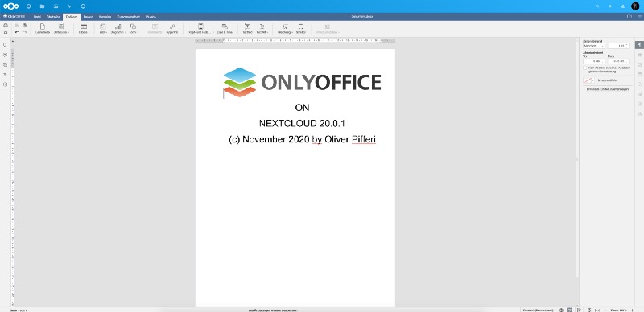
Task: Insert a Symbol from the toolbar
Action: click(300, 28)
